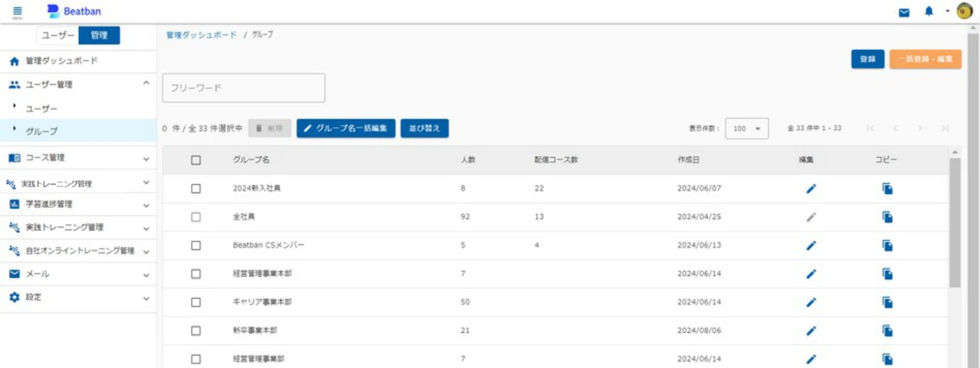The width and height of the screenshot is (980, 368).
Task: Select the 新卒事業本部 checkbox
Action: (195, 330)
